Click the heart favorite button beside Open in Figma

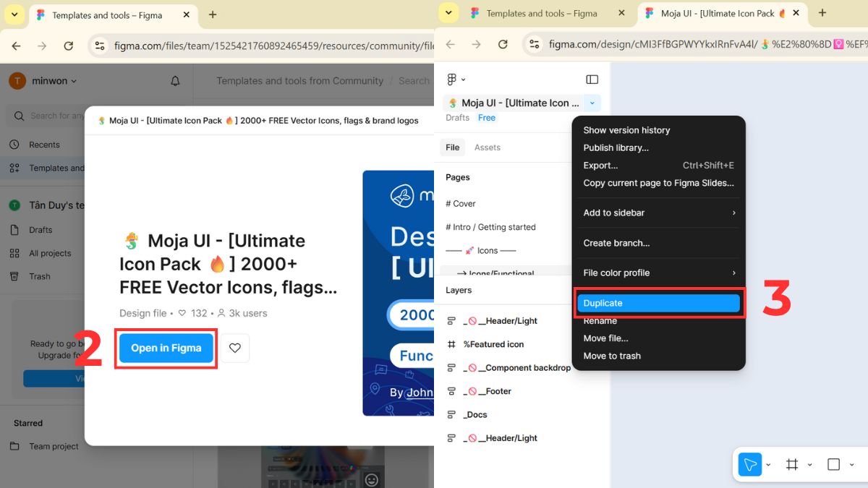(235, 348)
